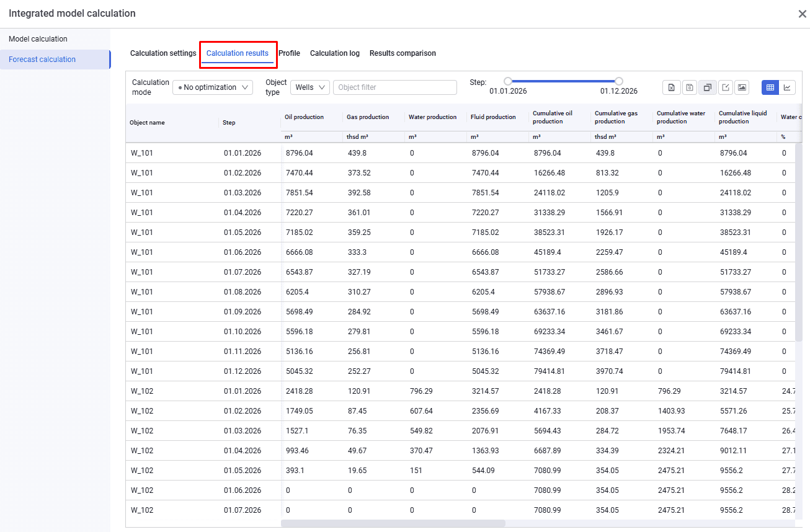Click W_101 step cell 01.06.2026
Image resolution: width=810 pixels, height=532 pixels.
pyautogui.click(x=243, y=252)
